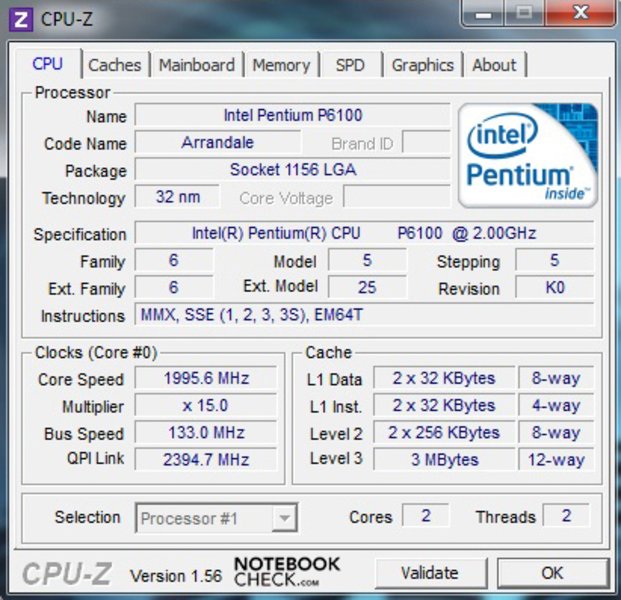Click the L1 Data value 2 x 32 KBytes
Screen dimensions: 621x600
(x=444, y=378)
